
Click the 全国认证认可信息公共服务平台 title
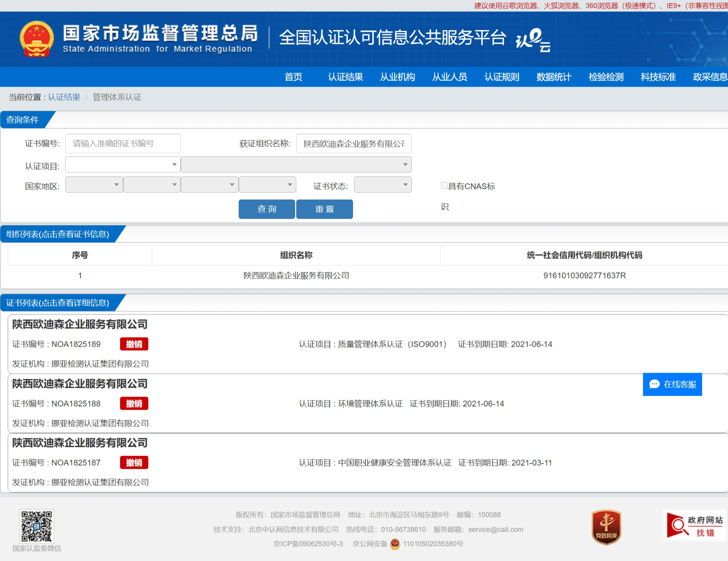coord(392,38)
